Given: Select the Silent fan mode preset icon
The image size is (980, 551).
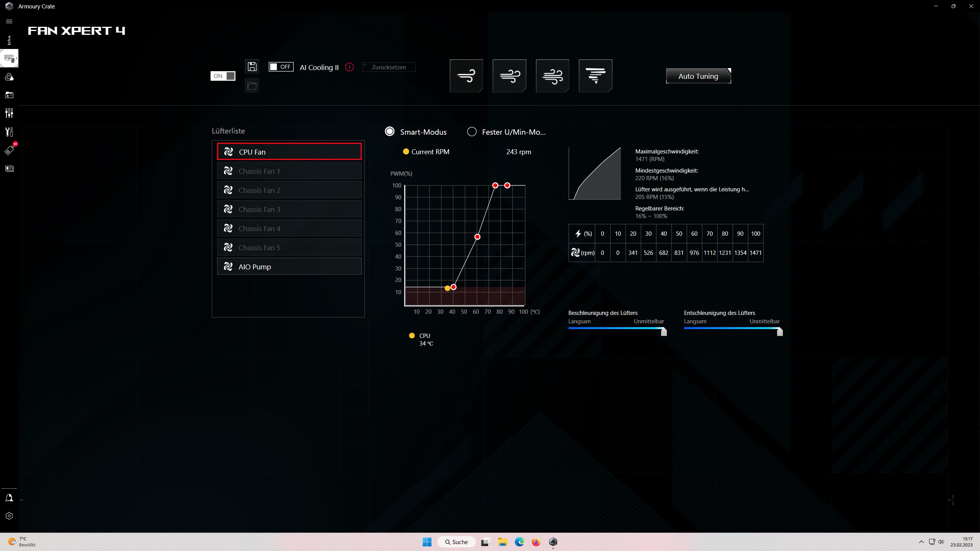Looking at the screenshot, I should click(x=466, y=76).
